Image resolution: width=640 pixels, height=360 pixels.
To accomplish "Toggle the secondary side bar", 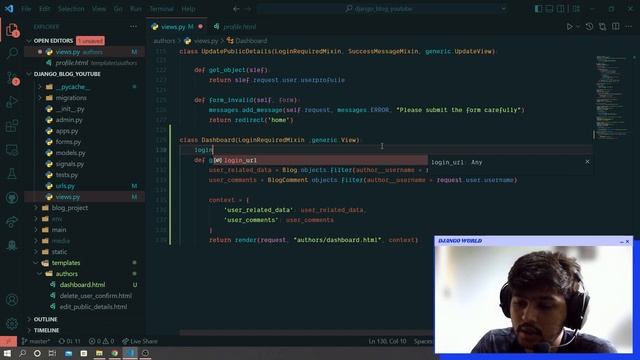I will (561, 9).
